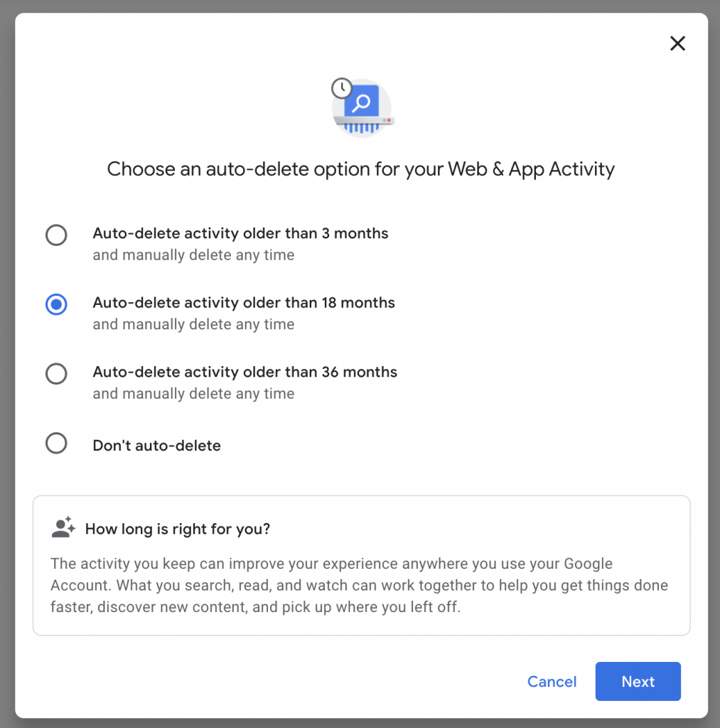The height and width of the screenshot is (728, 720).
Task: Click the "Auto-delete activity older than 18 months" label
Action: pos(244,303)
